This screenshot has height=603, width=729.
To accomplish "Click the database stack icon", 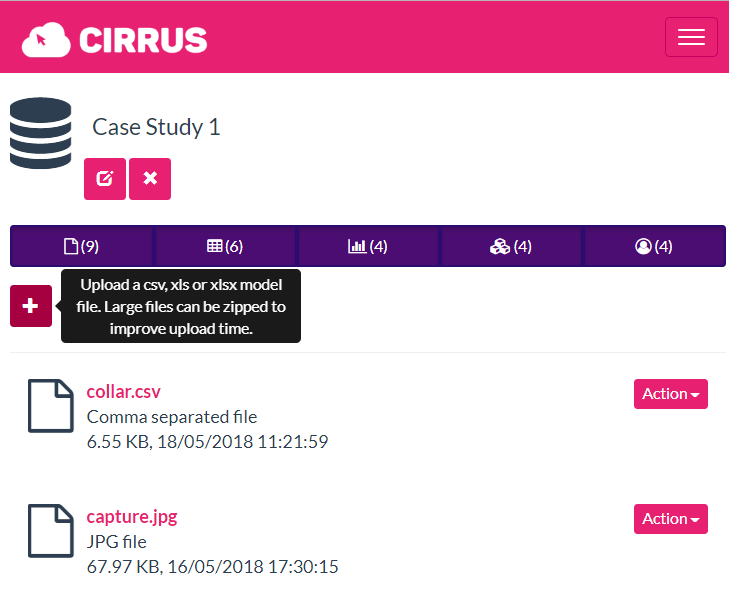I will [41, 132].
